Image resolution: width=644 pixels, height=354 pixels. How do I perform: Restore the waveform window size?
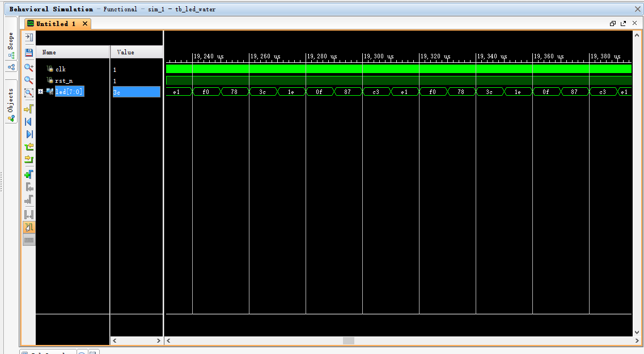[x=613, y=23]
